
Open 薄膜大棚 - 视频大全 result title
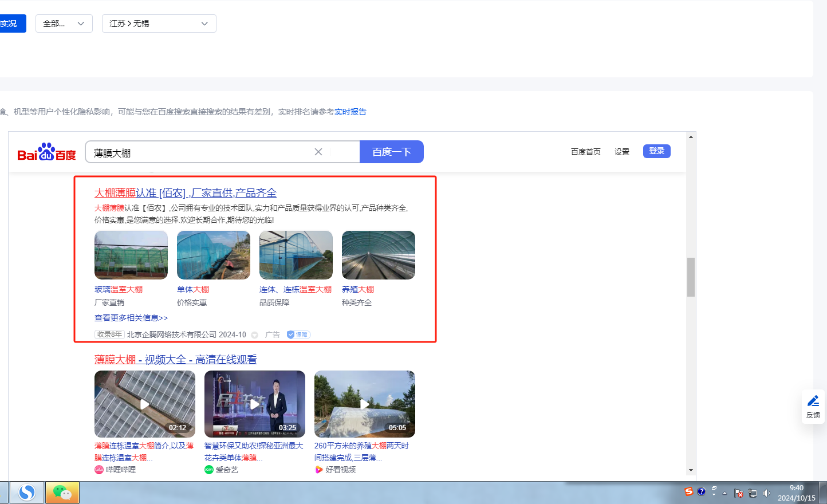(x=176, y=359)
